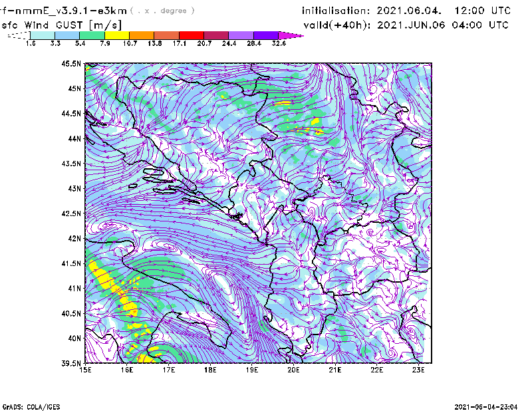
Task: Click the deep violet legend swatch
Action: pyautogui.click(x=266, y=35)
